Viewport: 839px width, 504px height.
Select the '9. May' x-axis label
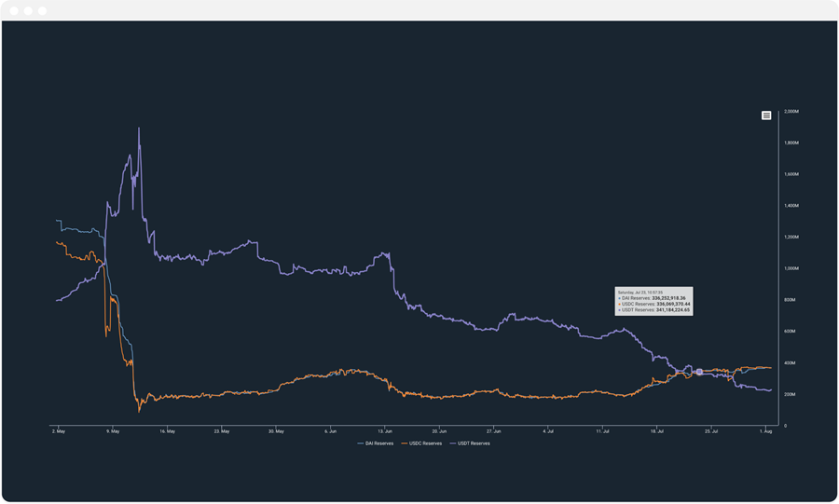[x=113, y=431]
